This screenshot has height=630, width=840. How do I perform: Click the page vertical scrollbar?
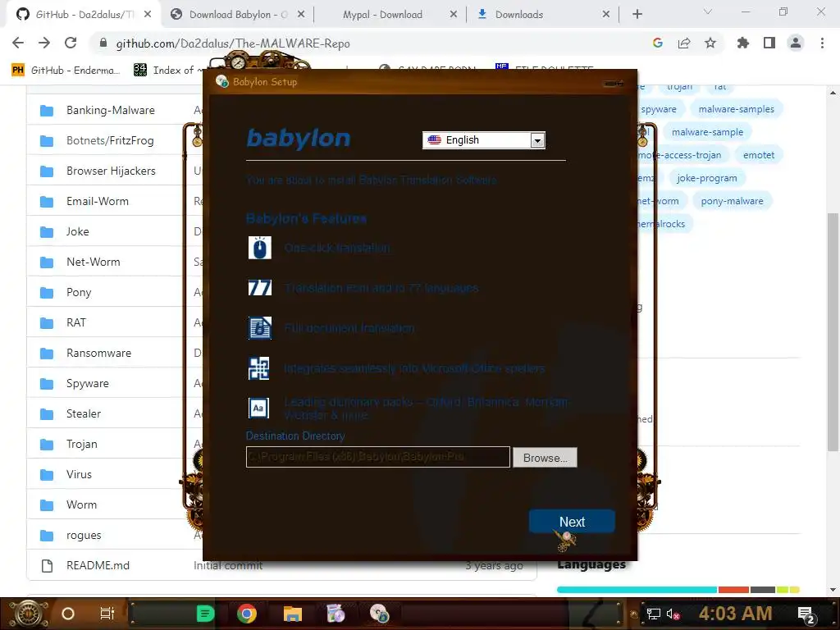tap(833, 332)
